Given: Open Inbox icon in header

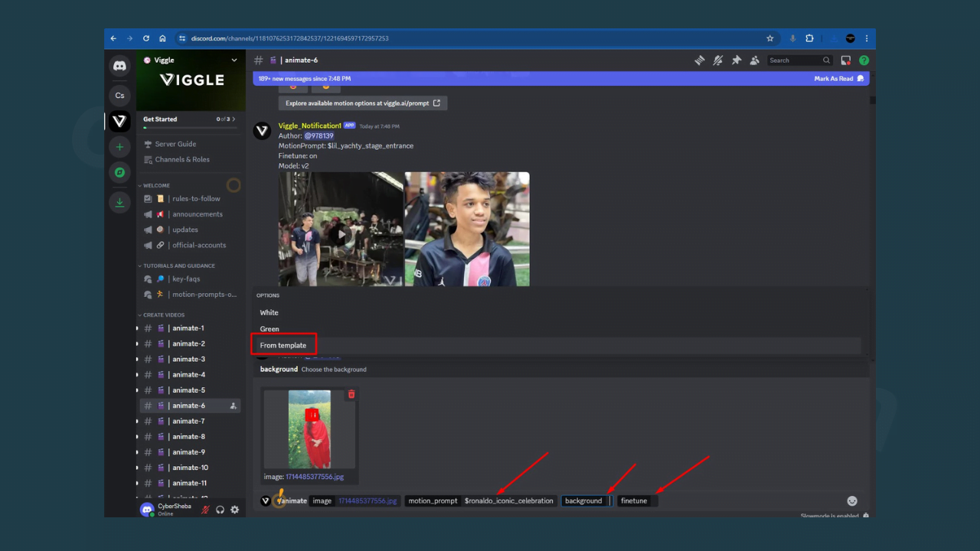Looking at the screenshot, I should coord(846,60).
